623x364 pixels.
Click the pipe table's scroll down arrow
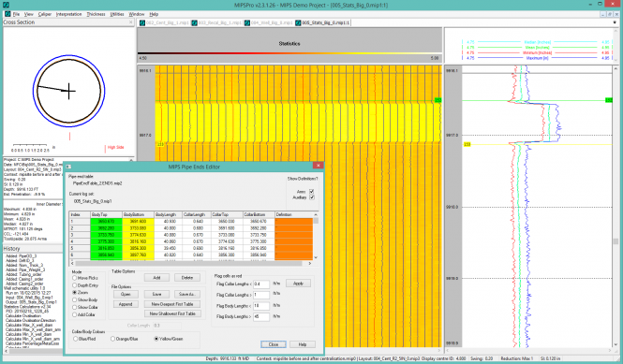click(316, 257)
